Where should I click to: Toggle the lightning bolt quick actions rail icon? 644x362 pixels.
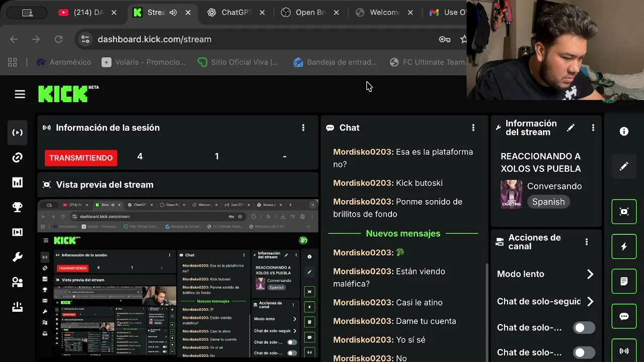point(624,246)
